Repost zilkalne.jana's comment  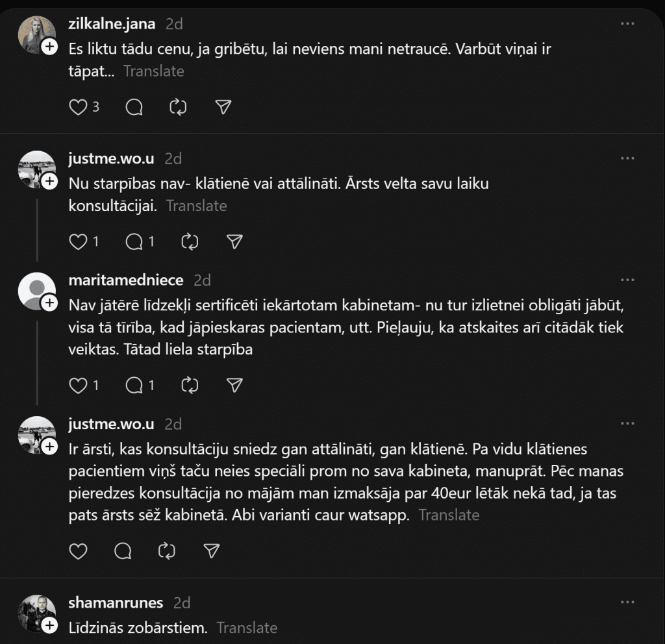pyautogui.click(x=178, y=107)
